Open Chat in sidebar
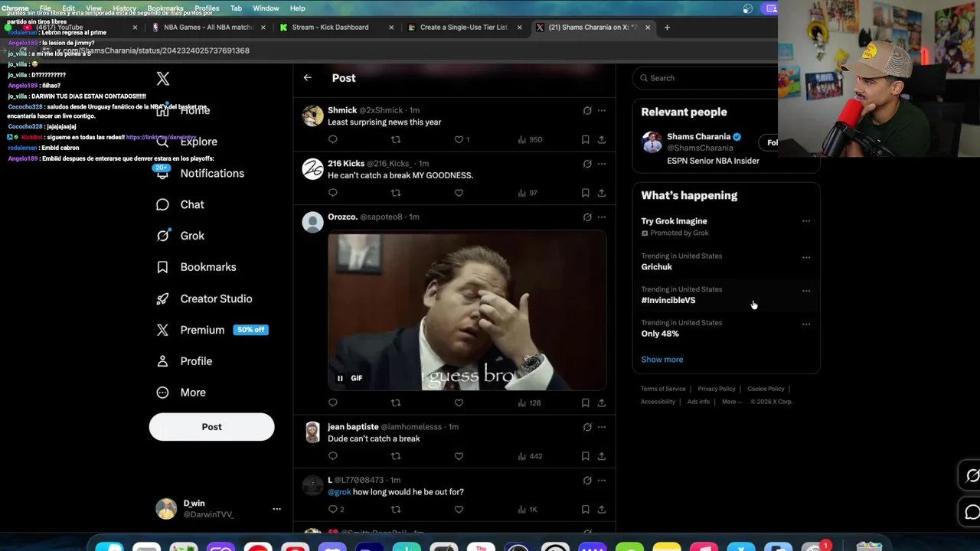980x551 pixels. point(181,204)
